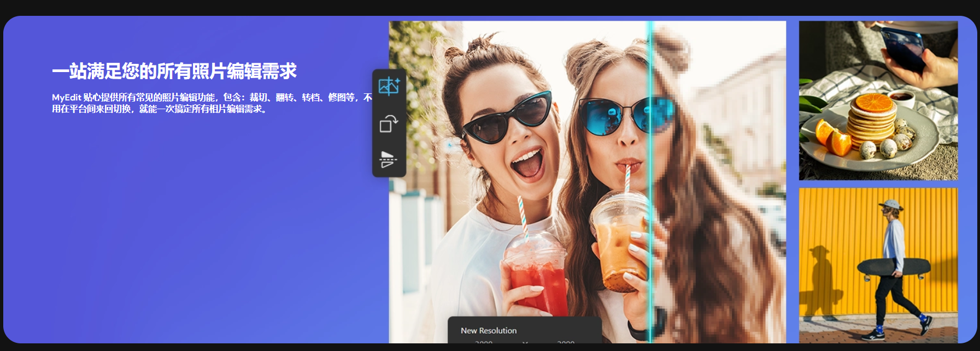Click the description line starting with 用在平台间来回切换

(x=159, y=109)
